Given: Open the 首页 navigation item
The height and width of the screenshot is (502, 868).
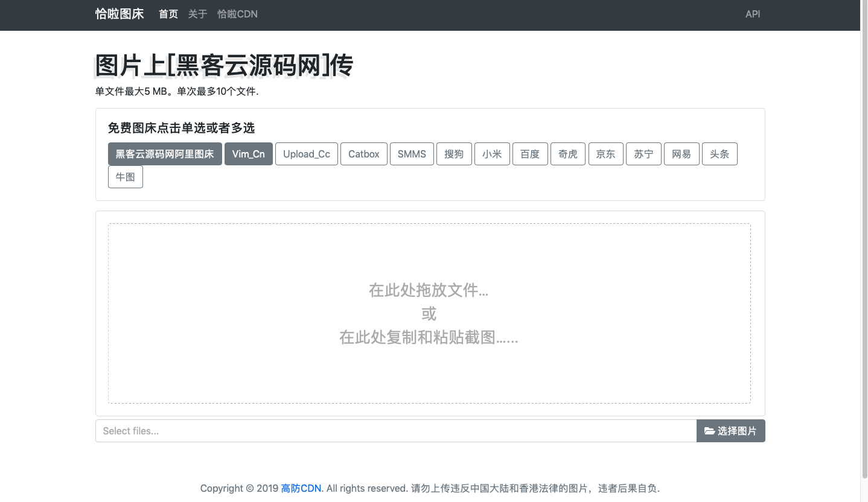Looking at the screenshot, I should click(x=168, y=14).
